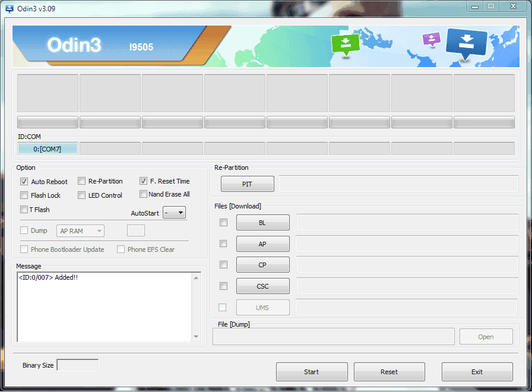Click the Exit button
The image size is (532, 392).
477,372
